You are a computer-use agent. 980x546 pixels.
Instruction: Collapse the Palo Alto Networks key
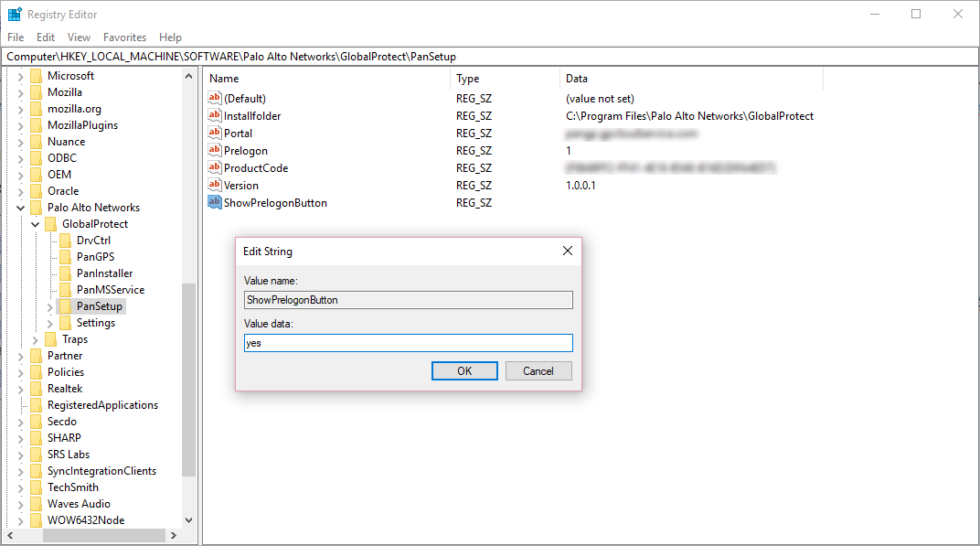[21, 208]
